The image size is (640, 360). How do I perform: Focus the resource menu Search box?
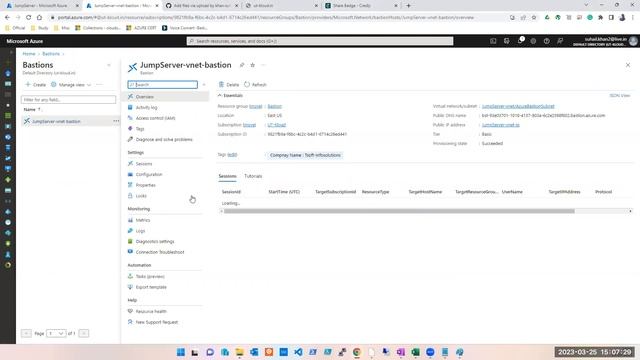click(x=162, y=84)
